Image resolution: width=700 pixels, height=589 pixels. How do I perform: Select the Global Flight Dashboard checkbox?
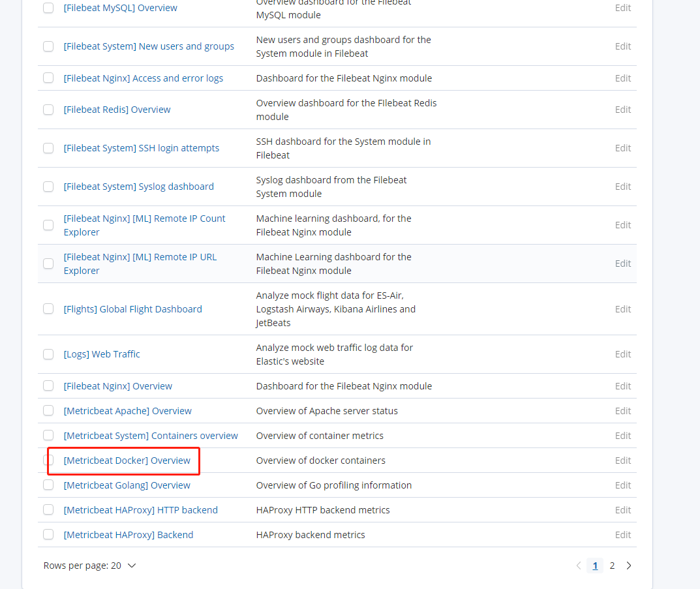pyautogui.click(x=48, y=309)
